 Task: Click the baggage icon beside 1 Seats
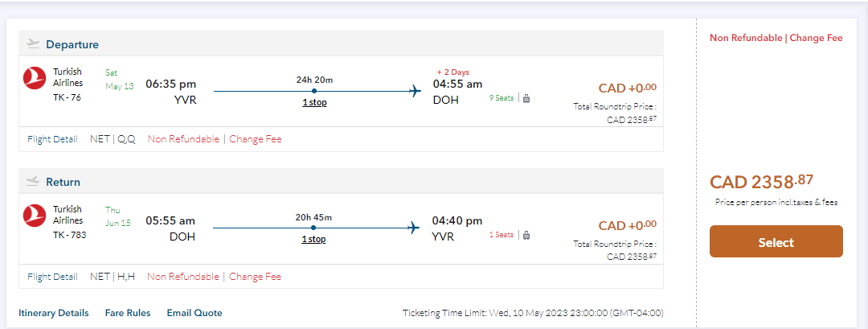coord(526,236)
